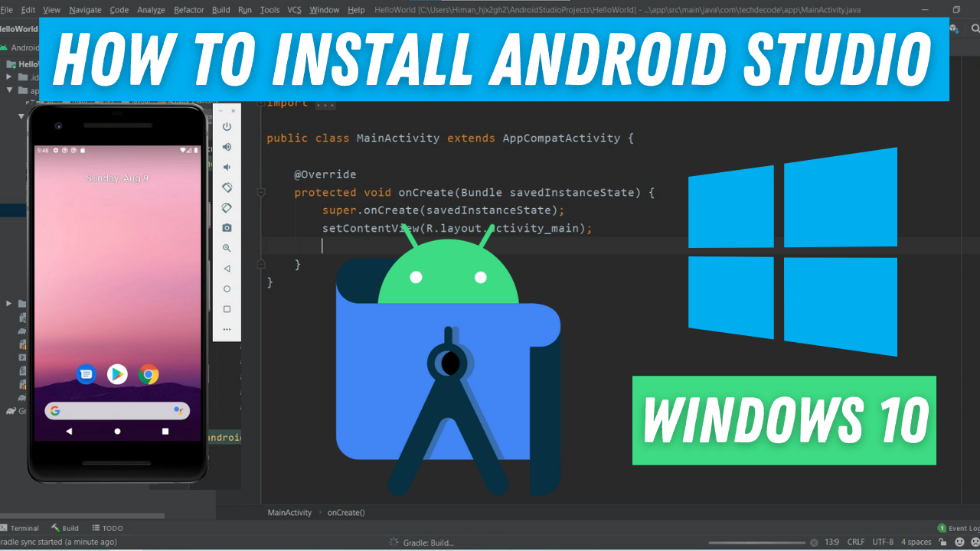Viewport: 980px width, 551px height.
Task: Collapse the onCreate method fold marker
Action: [261, 192]
